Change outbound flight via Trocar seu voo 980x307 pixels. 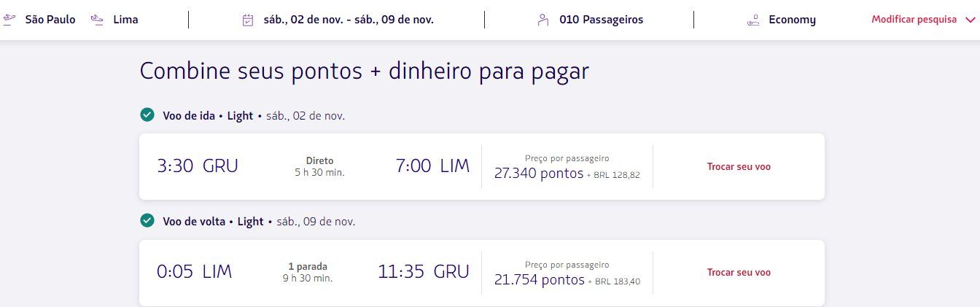738,166
